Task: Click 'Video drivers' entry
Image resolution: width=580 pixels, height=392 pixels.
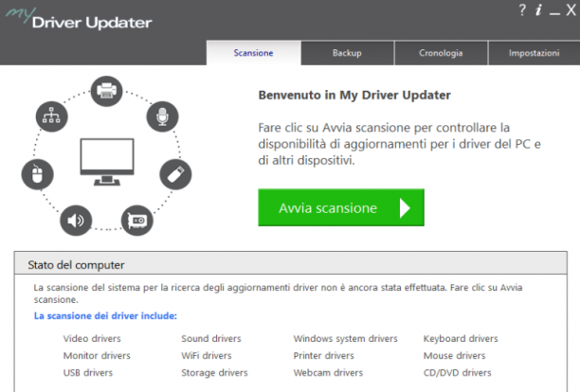Action: pyautogui.click(x=92, y=338)
